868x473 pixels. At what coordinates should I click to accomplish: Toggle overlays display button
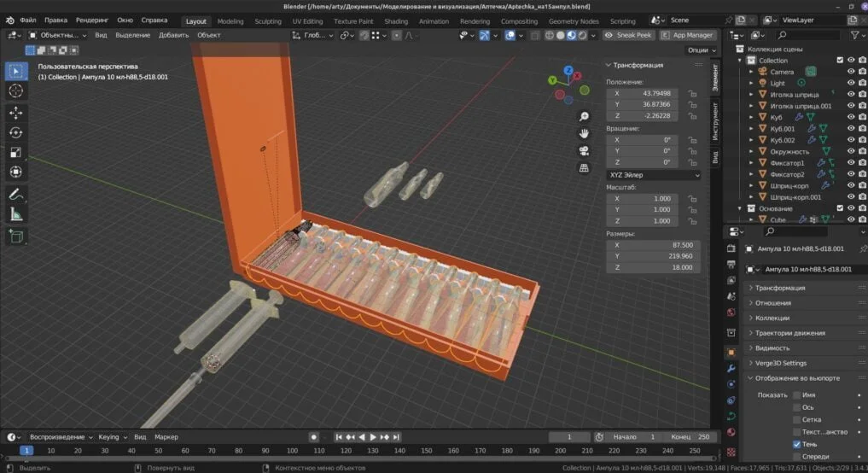click(510, 35)
